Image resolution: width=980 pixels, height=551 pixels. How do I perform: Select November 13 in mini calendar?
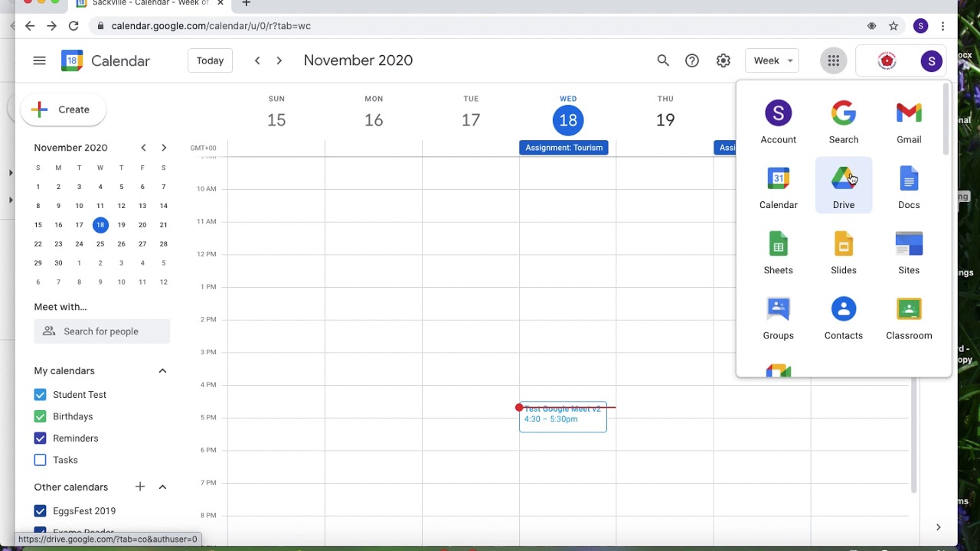point(142,206)
